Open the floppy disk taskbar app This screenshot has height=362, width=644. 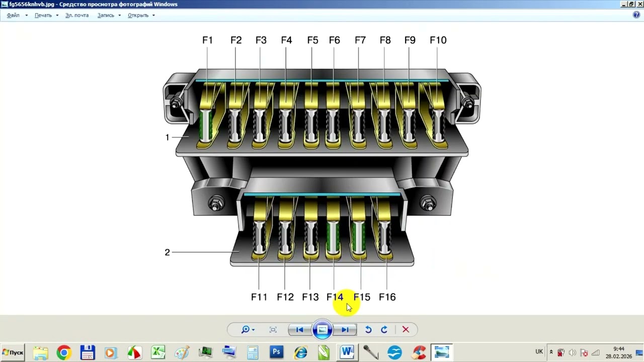pos(88,352)
